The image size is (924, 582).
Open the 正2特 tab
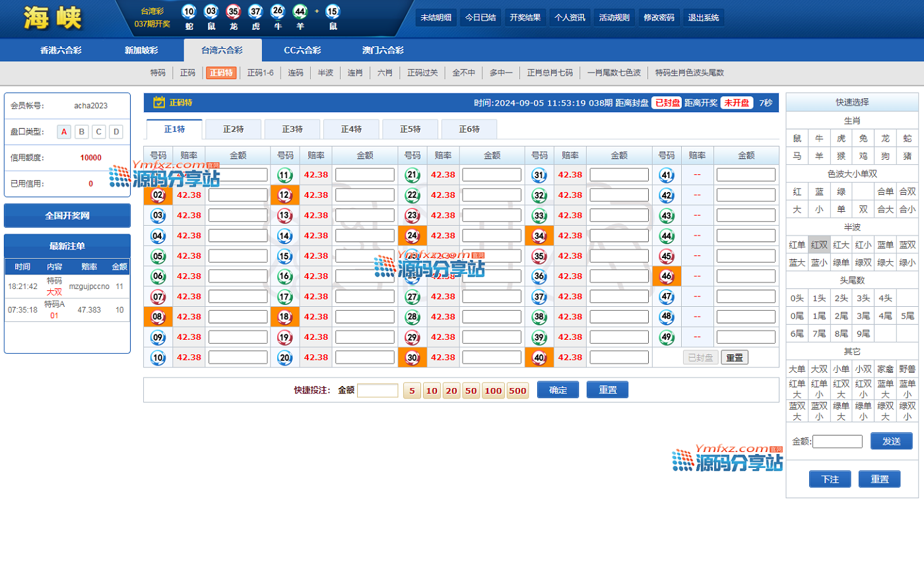(233, 129)
